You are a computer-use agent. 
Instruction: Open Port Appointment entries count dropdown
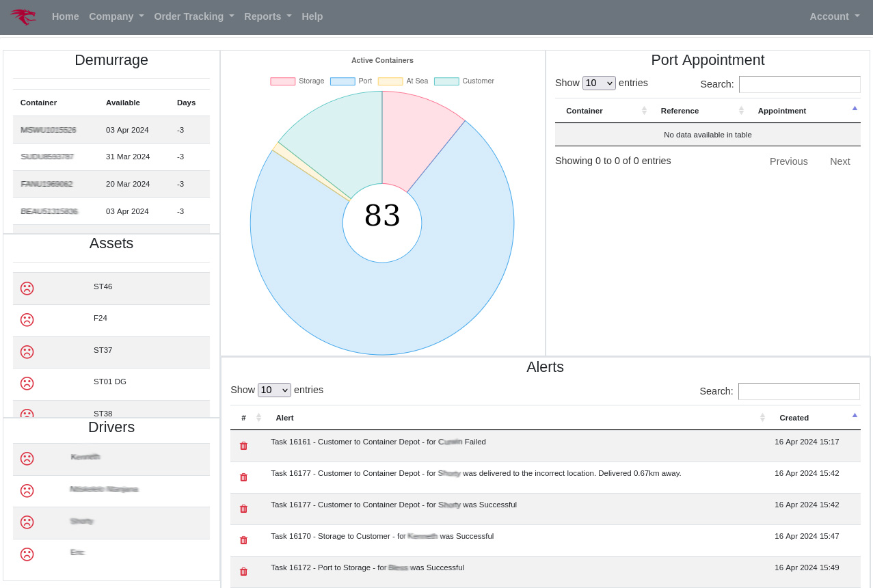599,83
